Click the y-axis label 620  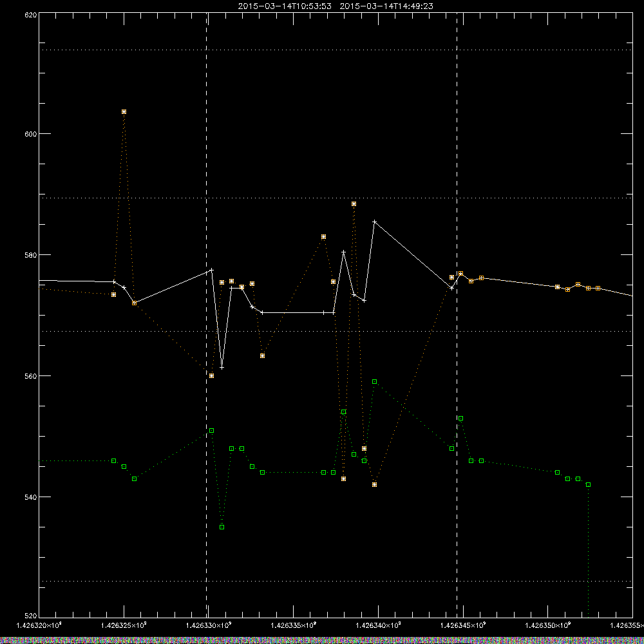(x=31, y=15)
